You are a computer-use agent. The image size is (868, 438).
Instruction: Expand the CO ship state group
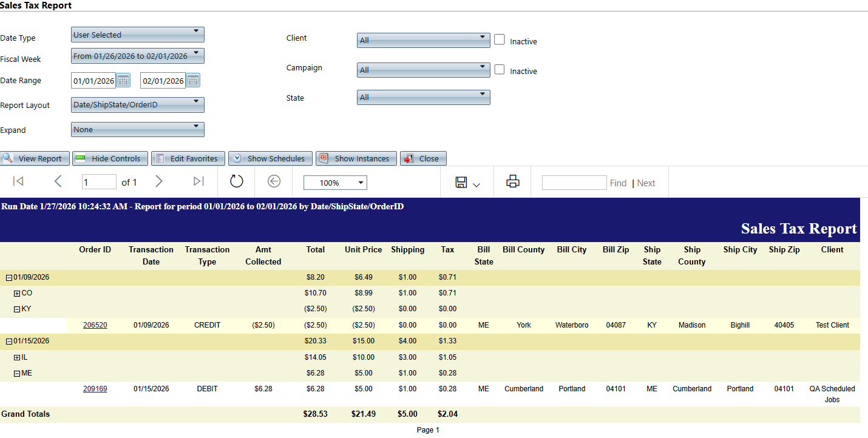(x=17, y=294)
